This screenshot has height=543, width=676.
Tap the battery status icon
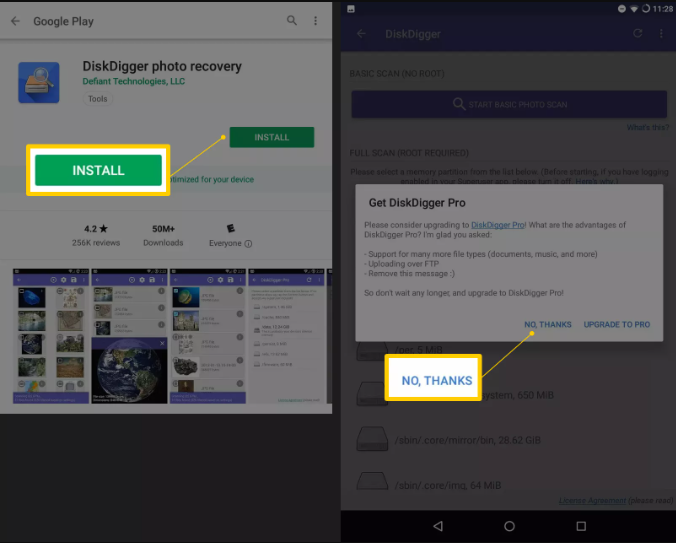tap(645, 9)
